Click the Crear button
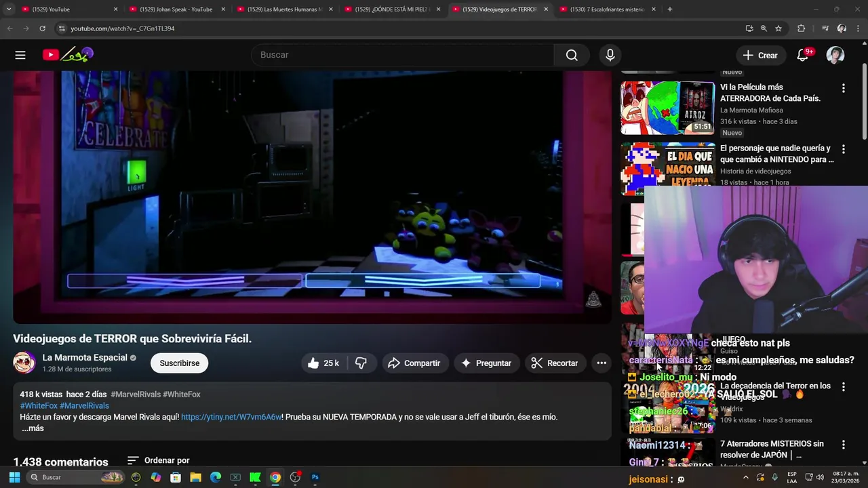This screenshot has width=868, height=488. click(x=760, y=56)
